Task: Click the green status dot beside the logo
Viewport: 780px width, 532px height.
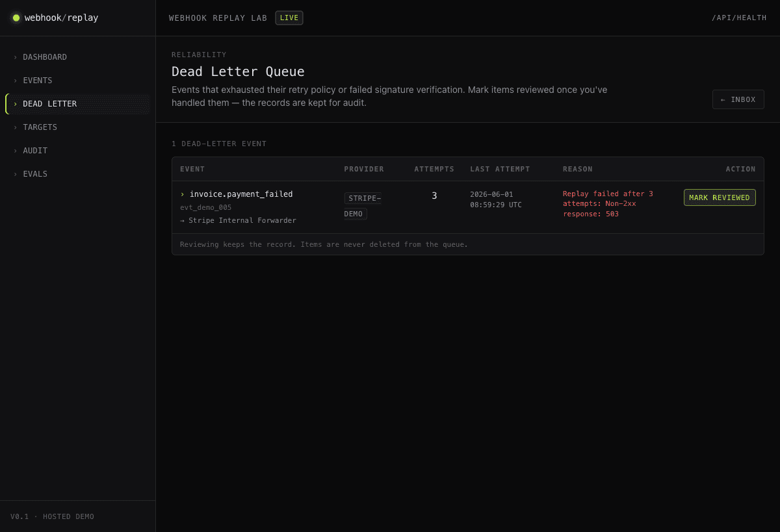Action: [x=16, y=18]
